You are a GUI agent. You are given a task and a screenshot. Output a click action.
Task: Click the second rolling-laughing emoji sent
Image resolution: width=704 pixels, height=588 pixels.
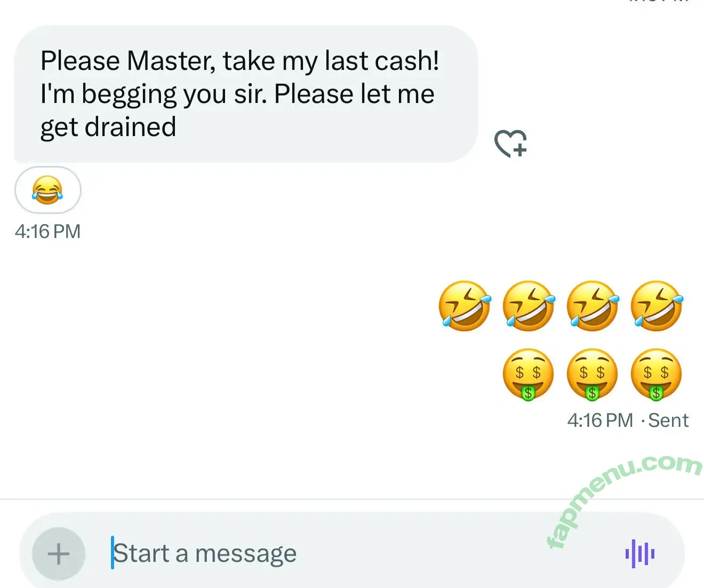coord(529,306)
